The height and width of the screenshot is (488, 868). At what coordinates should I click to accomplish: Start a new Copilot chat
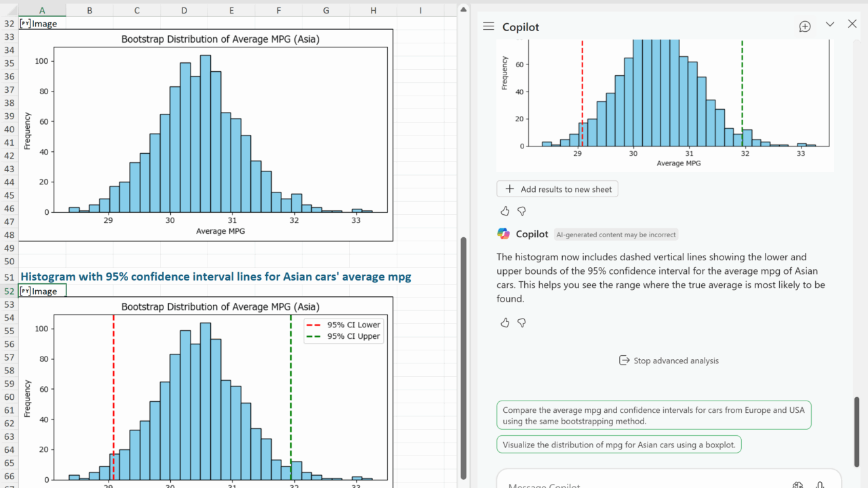tap(805, 26)
